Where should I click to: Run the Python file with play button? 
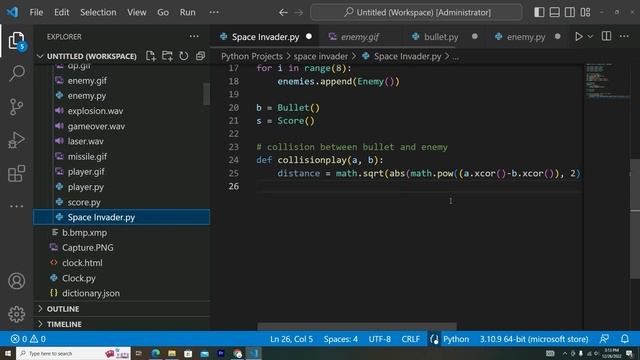pyautogui.click(x=578, y=36)
